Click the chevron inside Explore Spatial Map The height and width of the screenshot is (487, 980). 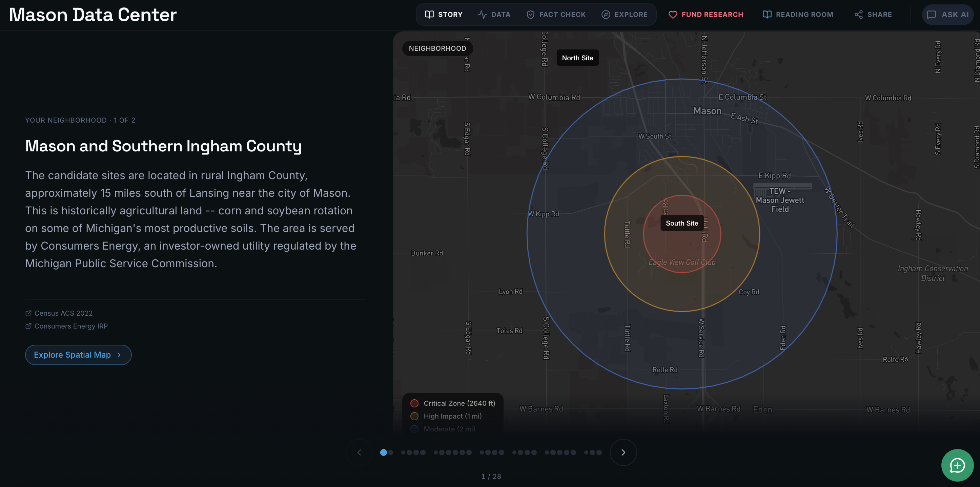click(x=119, y=355)
